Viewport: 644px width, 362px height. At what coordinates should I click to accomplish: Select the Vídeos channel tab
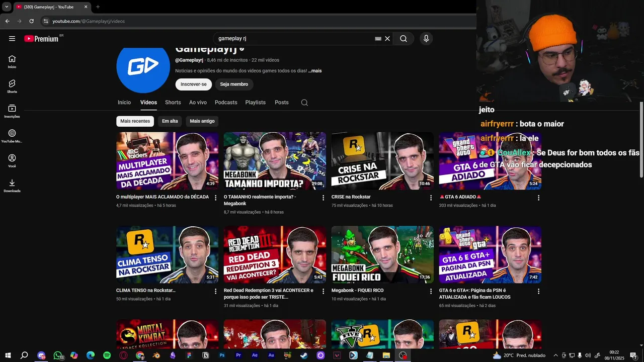click(148, 103)
